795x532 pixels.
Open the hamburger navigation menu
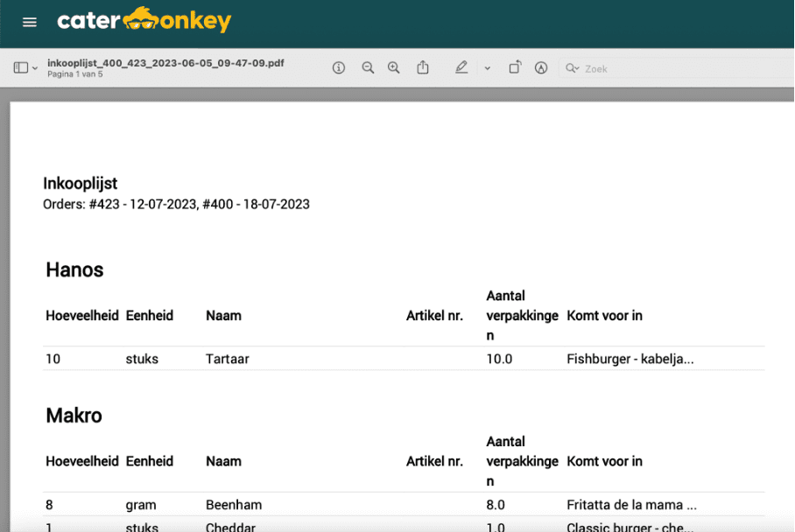click(x=30, y=22)
